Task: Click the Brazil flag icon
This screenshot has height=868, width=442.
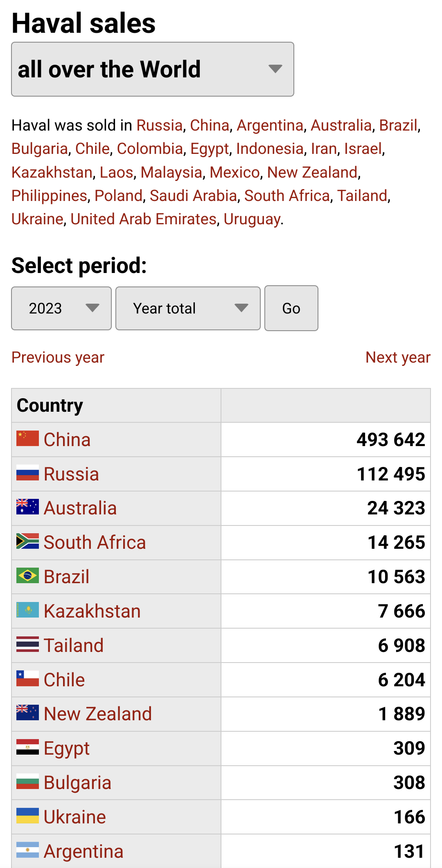Action: pos(27,576)
